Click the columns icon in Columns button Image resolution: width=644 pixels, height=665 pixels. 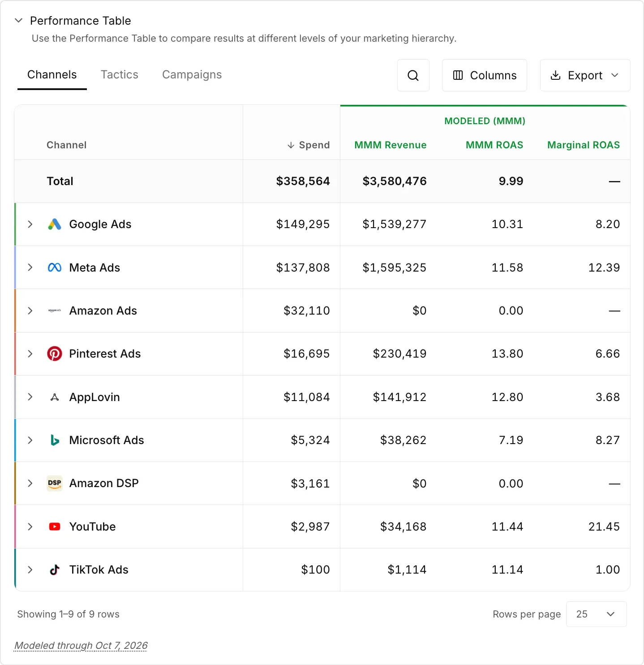(x=458, y=75)
